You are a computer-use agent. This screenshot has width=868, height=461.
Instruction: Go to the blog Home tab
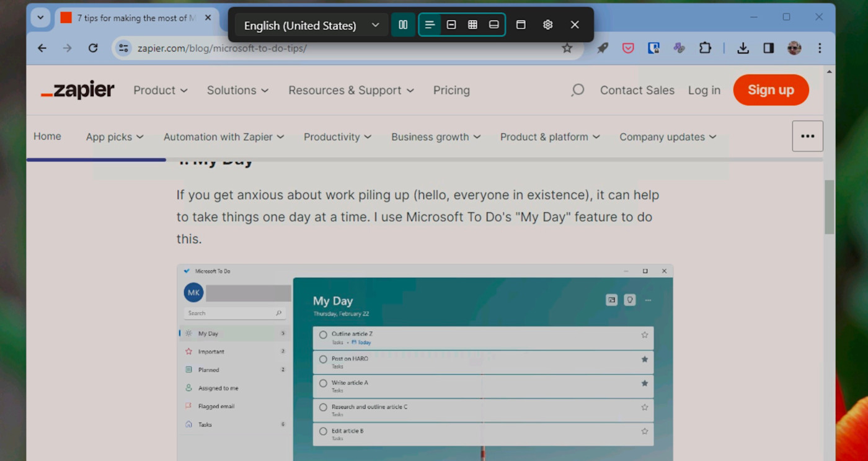pos(47,137)
